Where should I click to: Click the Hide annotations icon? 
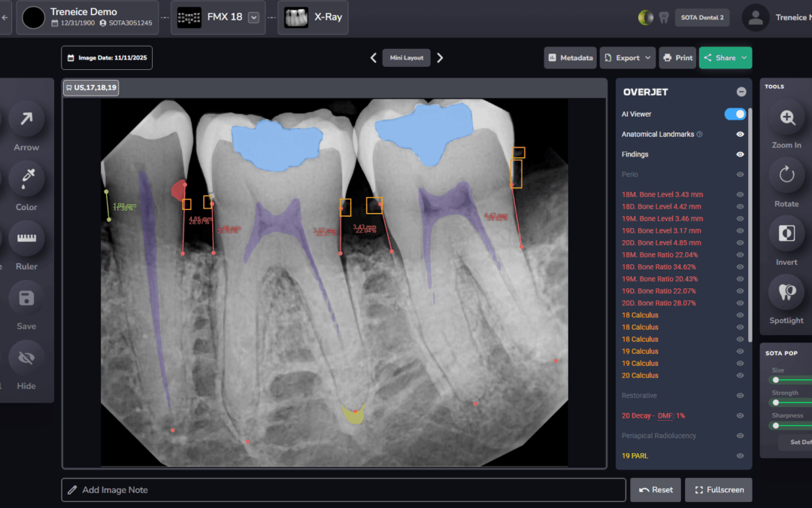pyautogui.click(x=26, y=358)
